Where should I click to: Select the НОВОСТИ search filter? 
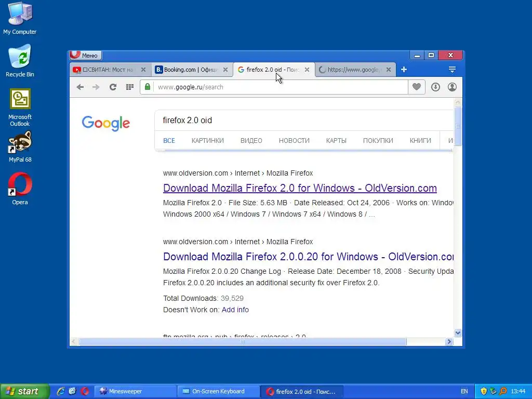click(x=294, y=140)
